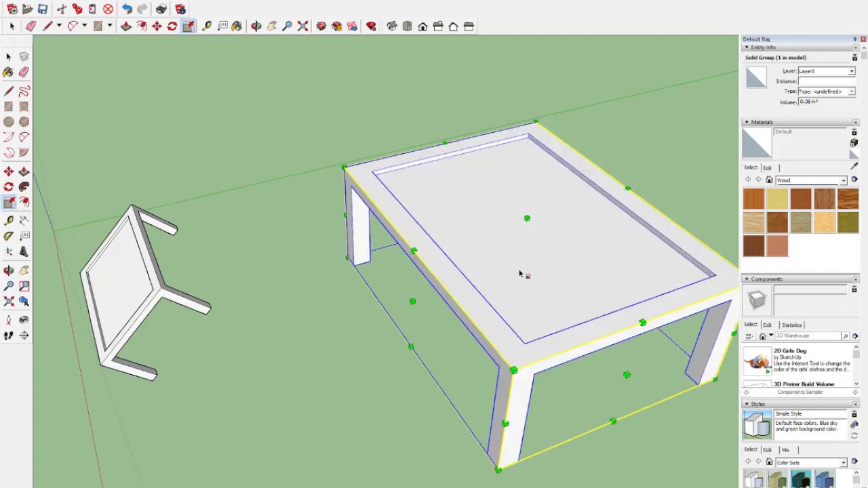This screenshot has height=488, width=868.
Task: Click the Instance name input field
Action: [826, 81]
